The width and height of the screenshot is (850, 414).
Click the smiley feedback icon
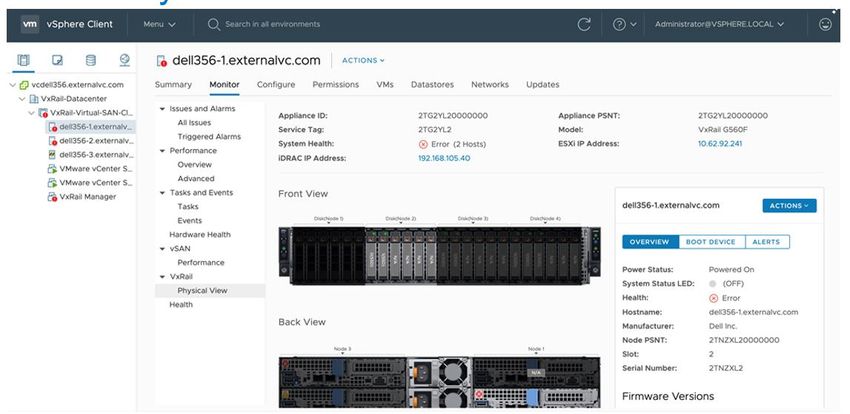[825, 24]
